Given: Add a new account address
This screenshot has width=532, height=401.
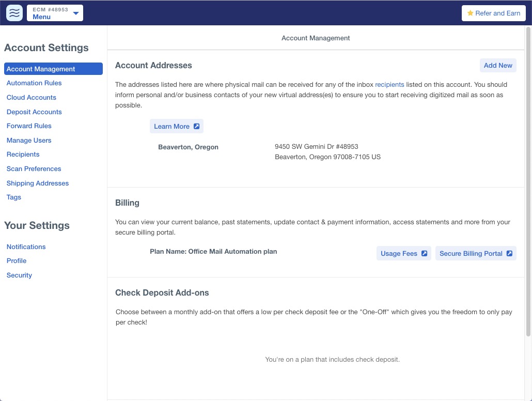Looking at the screenshot, I should tap(498, 65).
